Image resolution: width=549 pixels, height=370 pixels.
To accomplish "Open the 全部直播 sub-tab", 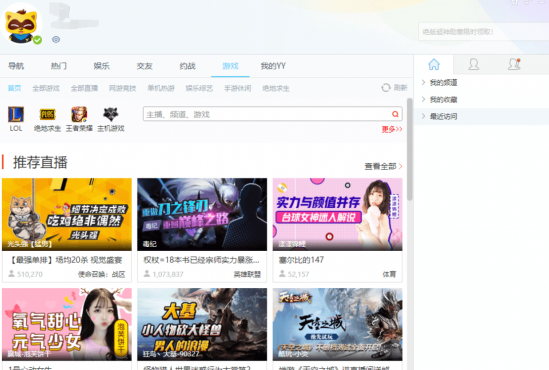I will (84, 88).
